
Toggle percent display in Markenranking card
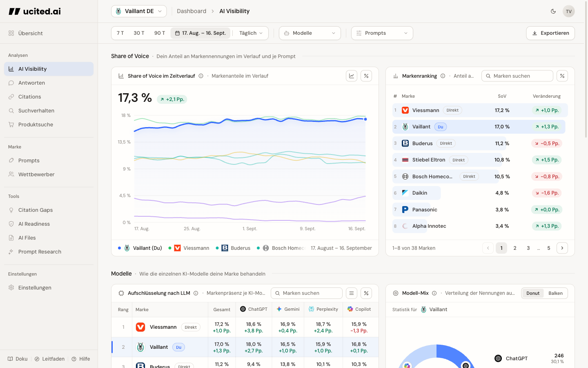pyautogui.click(x=562, y=76)
